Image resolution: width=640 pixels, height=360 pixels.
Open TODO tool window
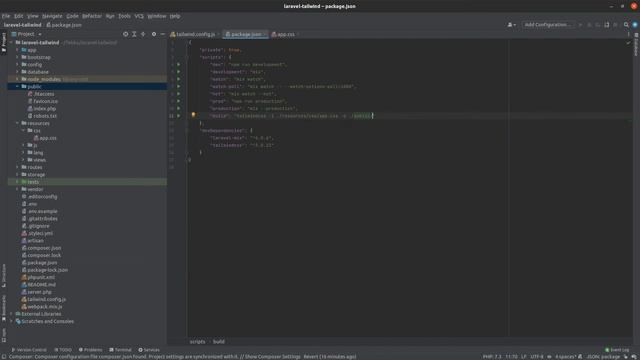coord(63,350)
